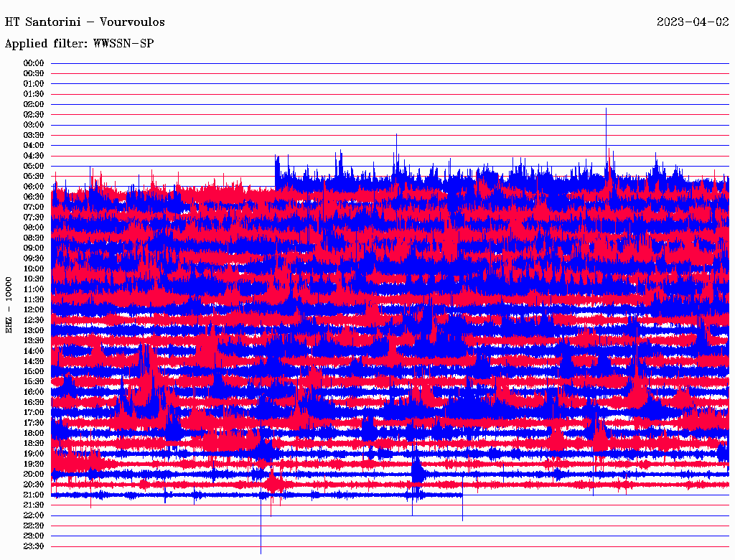Select the 12:00 time label
This screenshot has height=560, width=735.
(34, 309)
